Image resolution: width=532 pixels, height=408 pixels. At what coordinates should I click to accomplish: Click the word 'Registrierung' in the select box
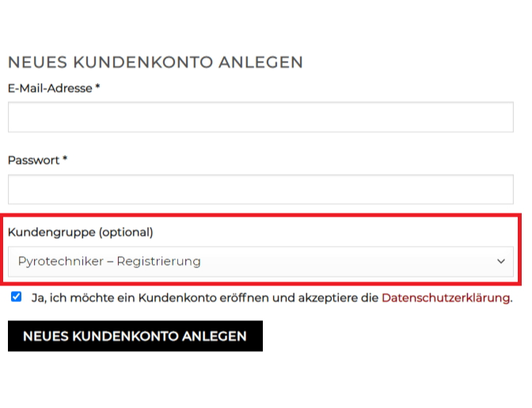click(x=159, y=261)
